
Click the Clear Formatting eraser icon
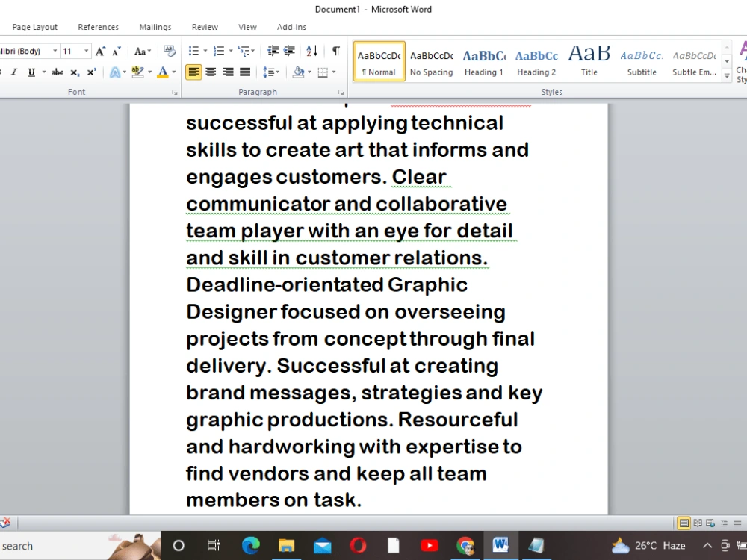tap(169, 51)
